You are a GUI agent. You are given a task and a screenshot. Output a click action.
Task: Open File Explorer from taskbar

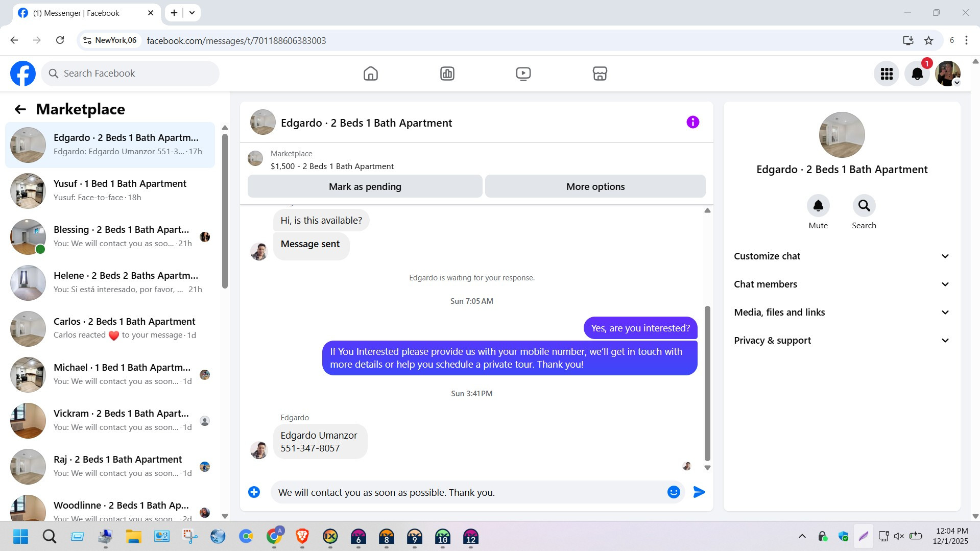(x=134, y=537)
